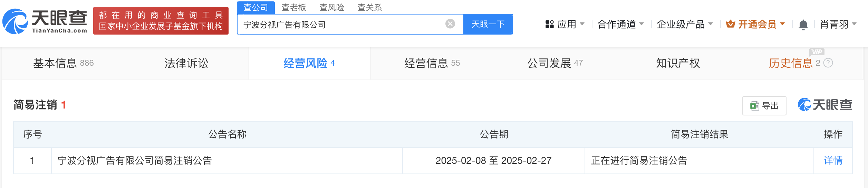This screenshot has height=188, width=868.
Task: Click the help question mark beside 历史信息
Action: (828, 63)
